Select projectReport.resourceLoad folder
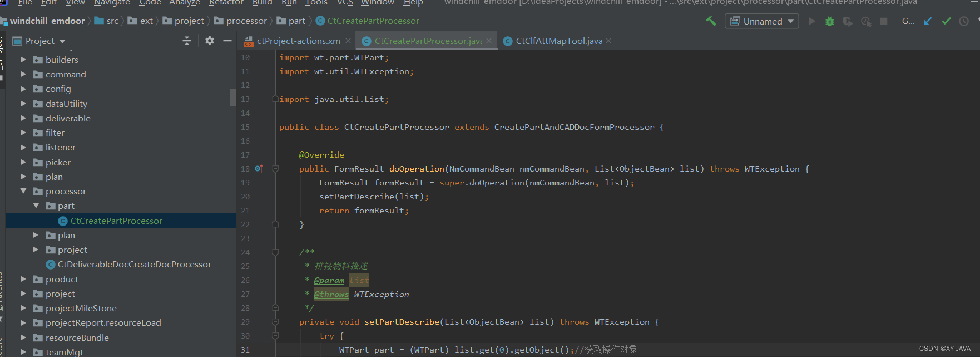 (103, 322)
